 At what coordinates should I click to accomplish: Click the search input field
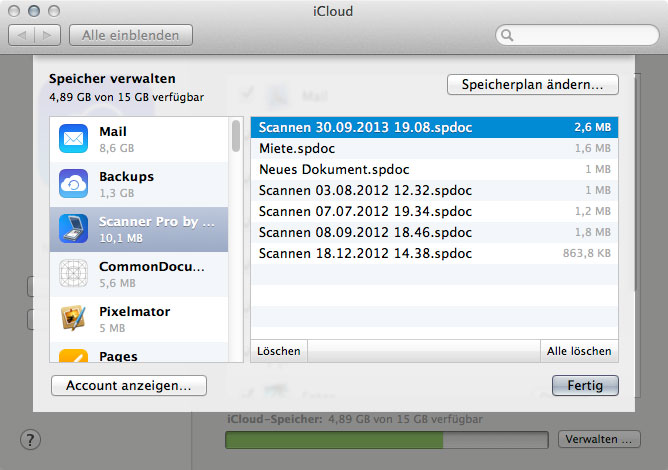point(580,35)
